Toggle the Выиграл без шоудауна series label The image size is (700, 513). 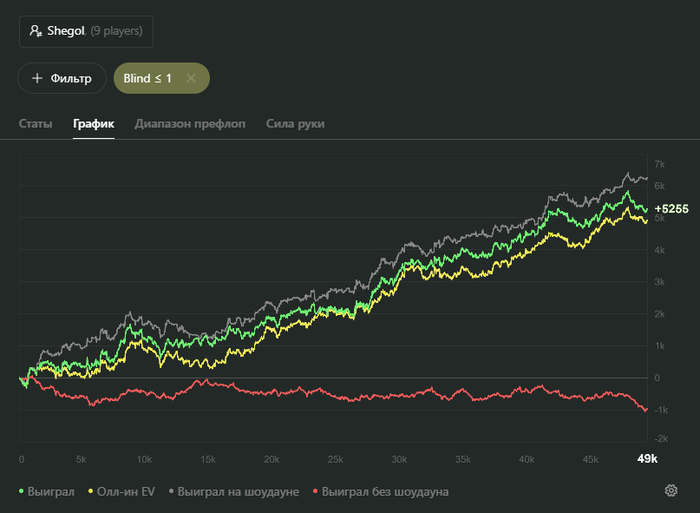386,491
